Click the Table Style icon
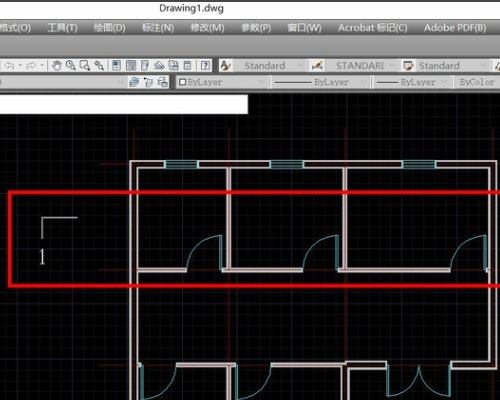 408,66
